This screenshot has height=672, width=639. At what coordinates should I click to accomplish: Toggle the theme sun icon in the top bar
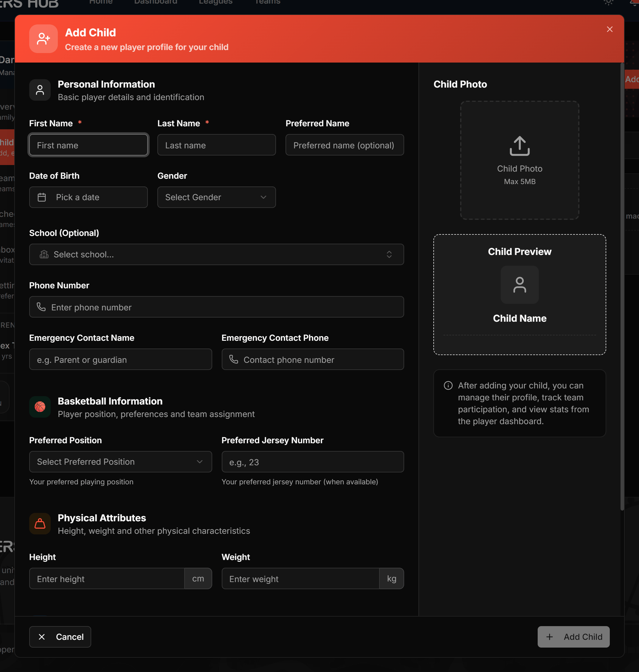608,2
